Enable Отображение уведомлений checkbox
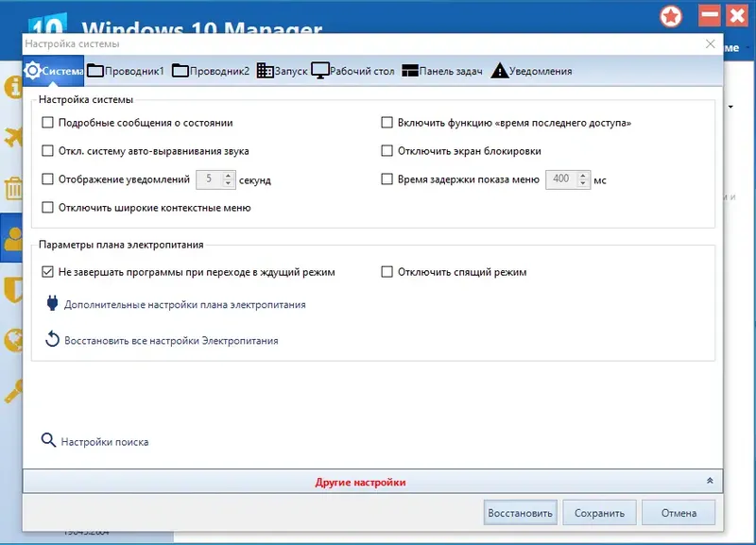 coord(47,179)
